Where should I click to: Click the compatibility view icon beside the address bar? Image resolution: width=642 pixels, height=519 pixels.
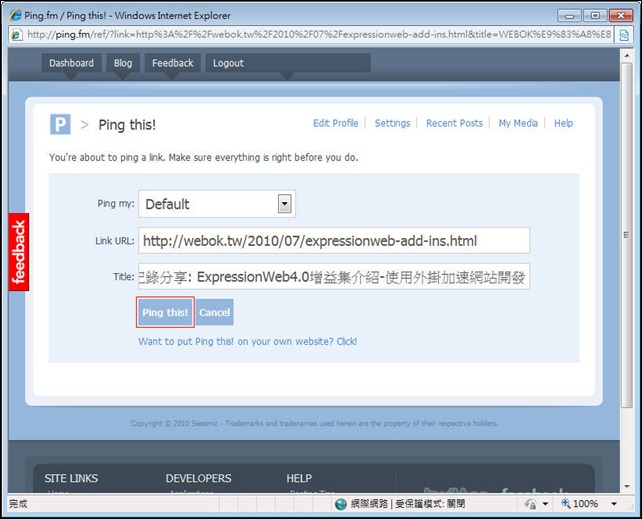[624, 35]
